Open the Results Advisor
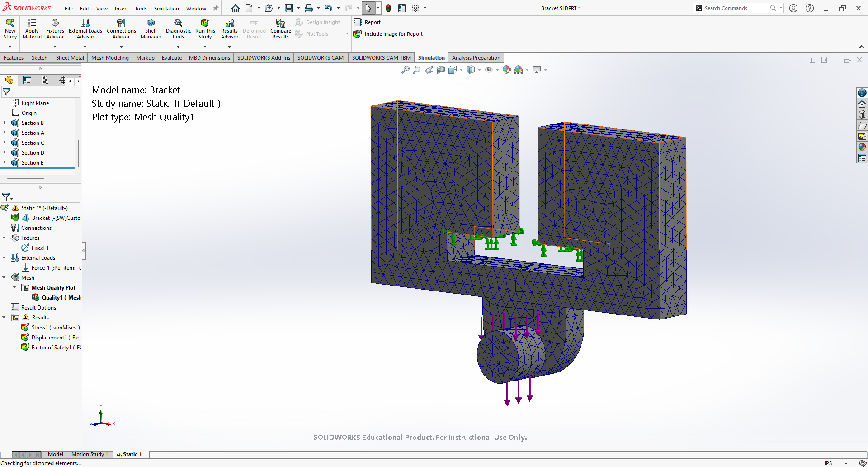868x467 pixels. tap(230, 29)
